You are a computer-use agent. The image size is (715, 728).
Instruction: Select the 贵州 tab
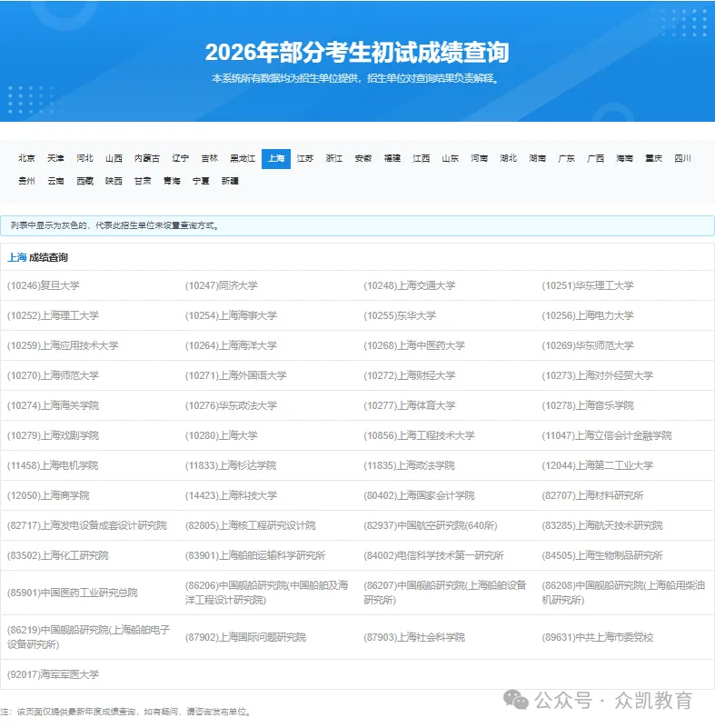(x=26, y=181)
